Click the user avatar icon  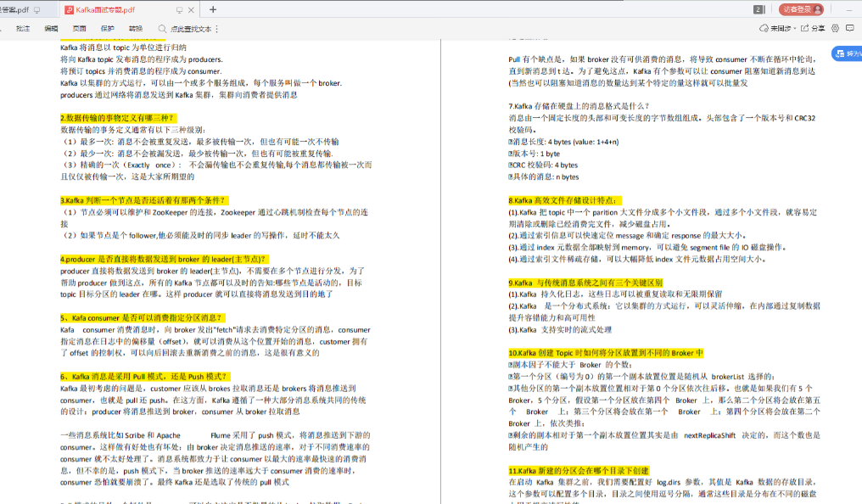818,9
